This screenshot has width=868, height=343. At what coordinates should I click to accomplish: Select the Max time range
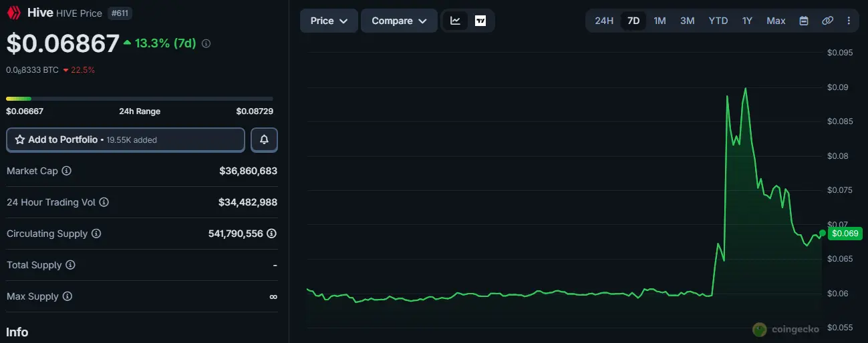(x=776, y=21)
